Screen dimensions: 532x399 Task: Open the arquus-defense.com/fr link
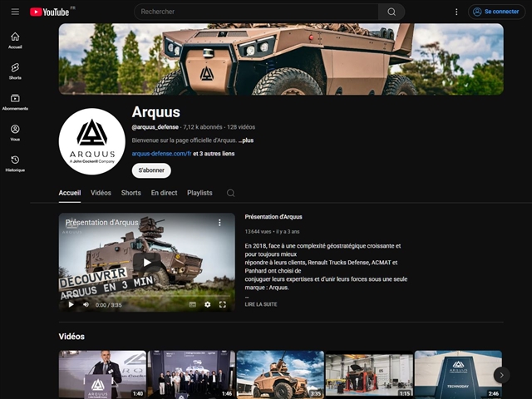point(161,154)
